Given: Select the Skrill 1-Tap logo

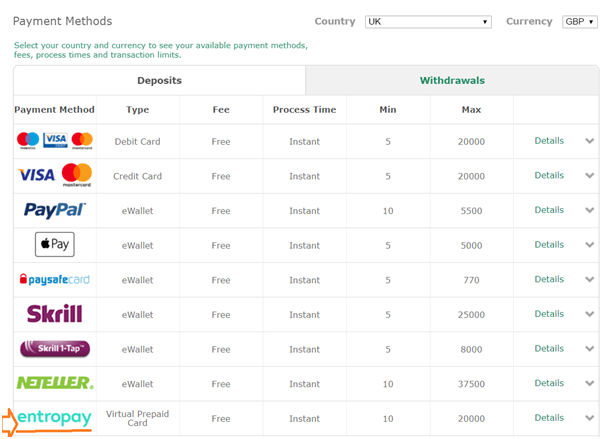Looking at the screenshot, I should coord(55,348).
